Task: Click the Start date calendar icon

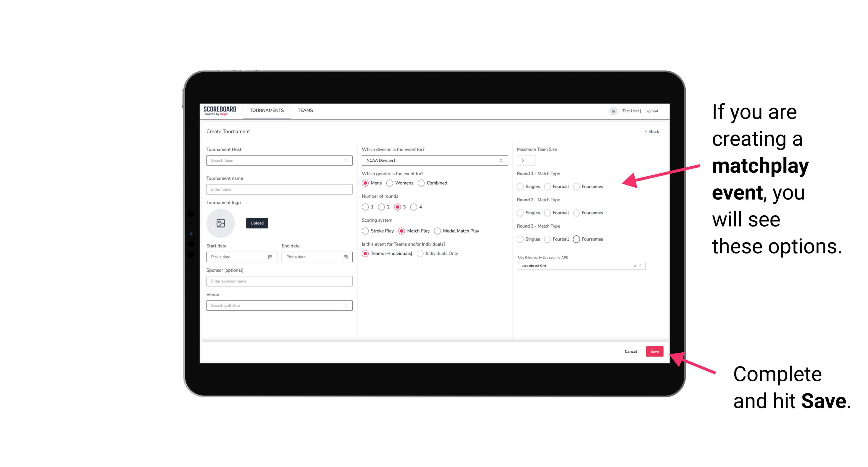Action: coord(270,257)
